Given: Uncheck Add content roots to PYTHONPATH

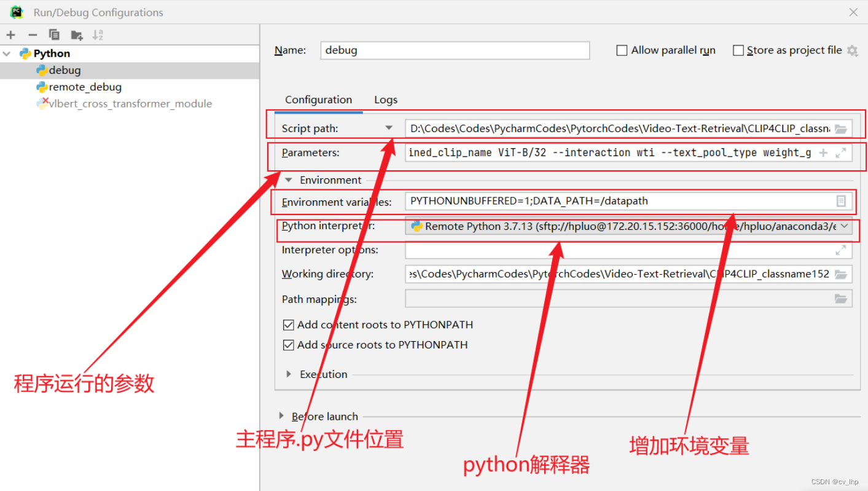Looking at the screenshot, I should [x=288, y=324].
